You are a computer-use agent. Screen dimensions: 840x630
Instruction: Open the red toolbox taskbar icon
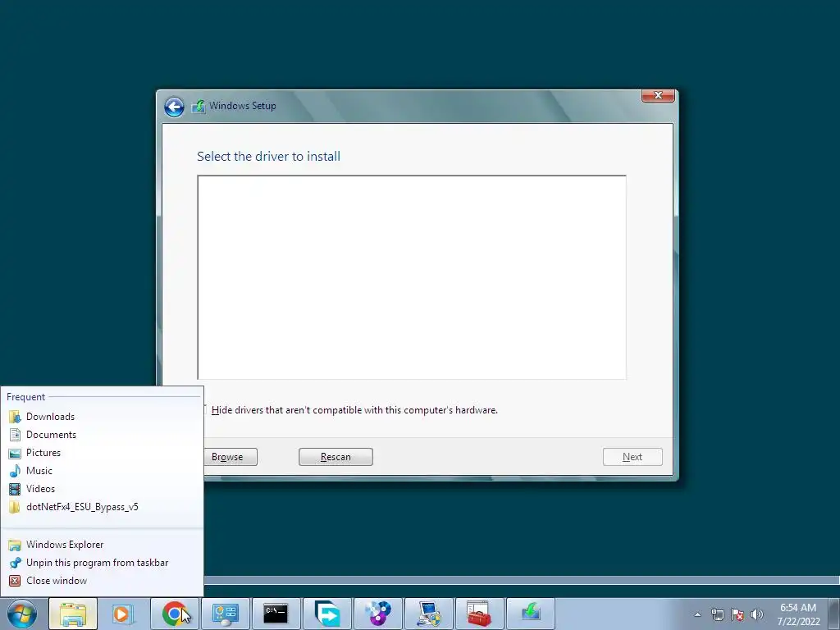pyautogui.click(x=479, y=614)
